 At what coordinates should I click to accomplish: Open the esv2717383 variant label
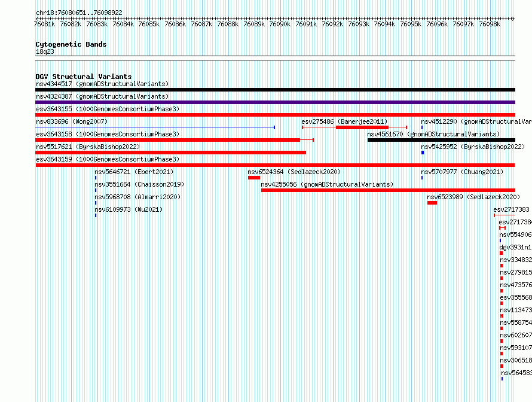click(x=511, y=209)
